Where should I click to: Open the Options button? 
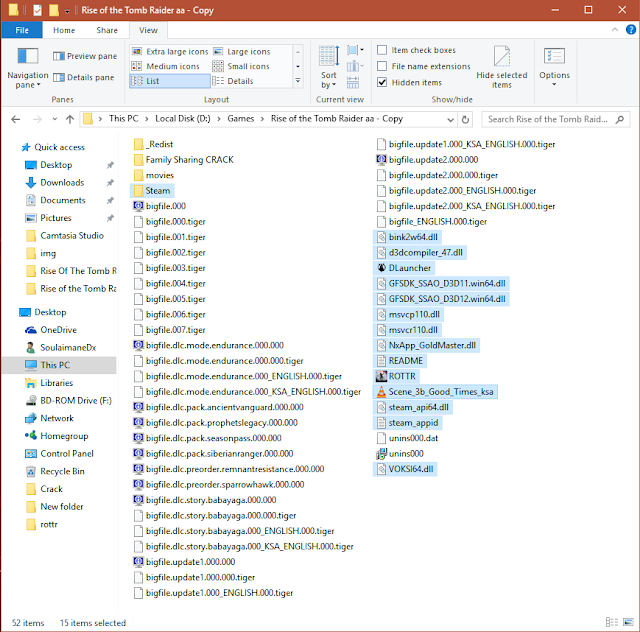pos(554,67)
